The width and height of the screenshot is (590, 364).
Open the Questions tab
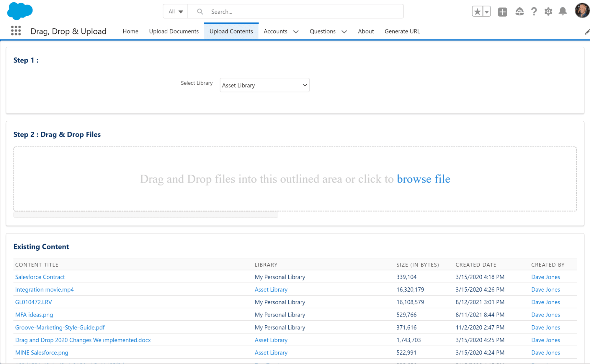pyautogui.click(x=323, y=31)
